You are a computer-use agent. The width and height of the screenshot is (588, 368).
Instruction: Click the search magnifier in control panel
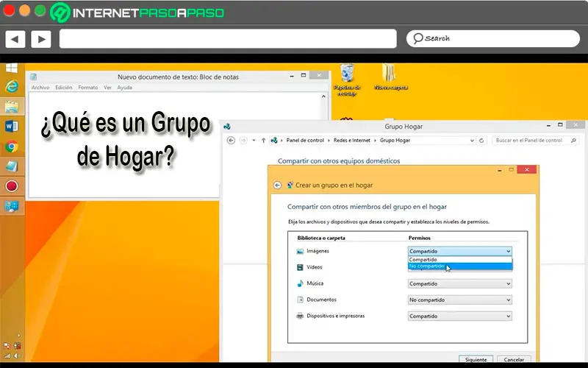click(x=573, y=141)
